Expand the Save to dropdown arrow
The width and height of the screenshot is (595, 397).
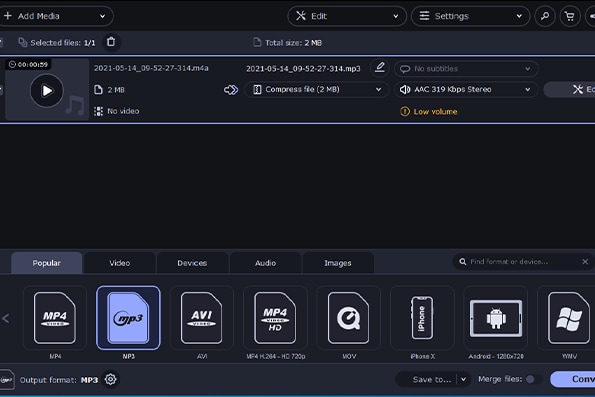tap(463, 379)
